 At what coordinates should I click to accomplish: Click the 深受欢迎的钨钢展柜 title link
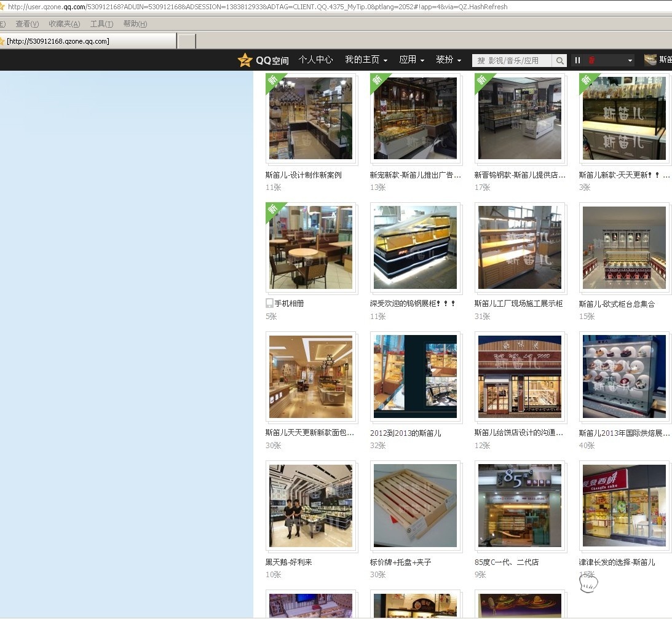click(x=413, y=303)
